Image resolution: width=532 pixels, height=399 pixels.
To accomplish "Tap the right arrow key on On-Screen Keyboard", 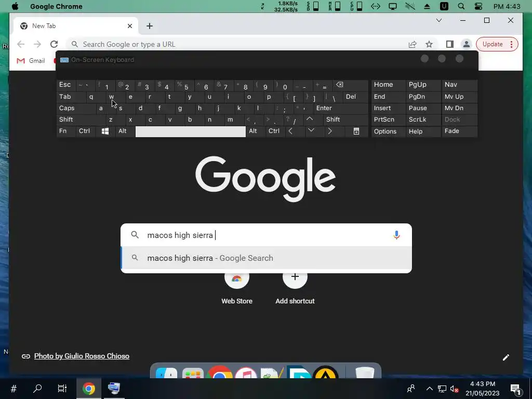I will coord(329,131).
